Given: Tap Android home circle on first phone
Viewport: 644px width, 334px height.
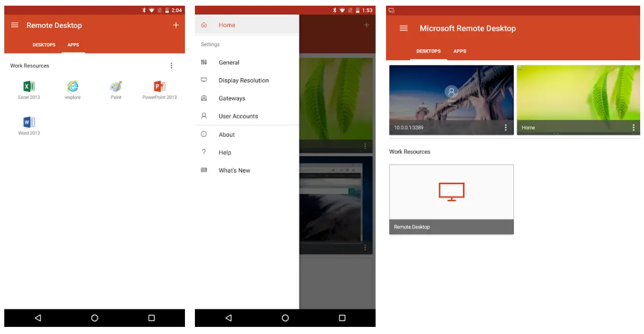Looking at the screenshot, I should 95,318.
